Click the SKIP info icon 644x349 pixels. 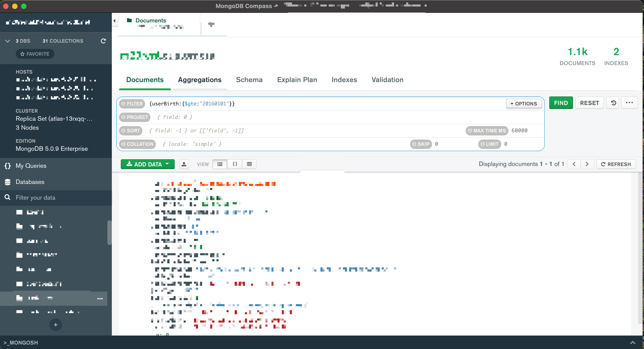(x=414, y=144)
